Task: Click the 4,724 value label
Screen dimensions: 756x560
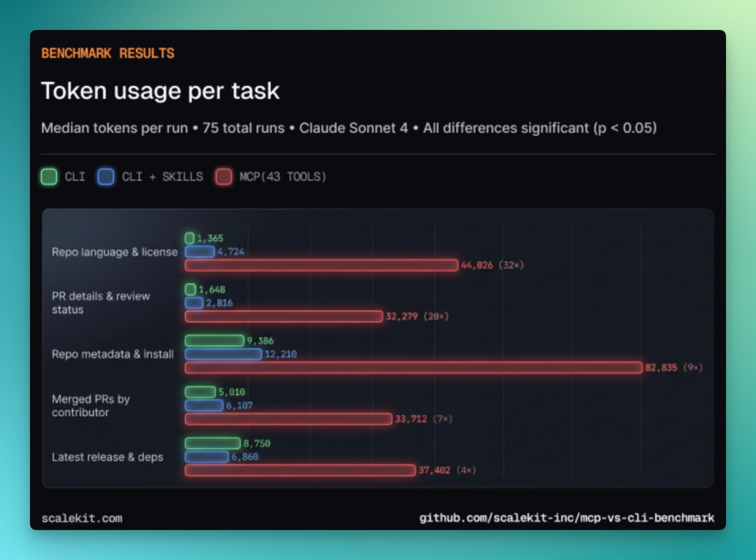Action: 231,252
